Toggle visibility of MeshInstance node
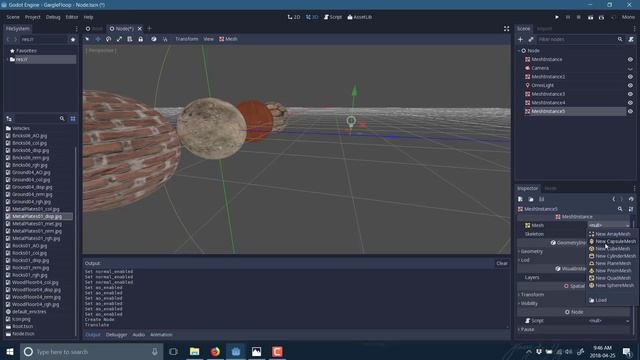Image resolution: width=640 pixels, height=360 pixels. tap(630, 60)
